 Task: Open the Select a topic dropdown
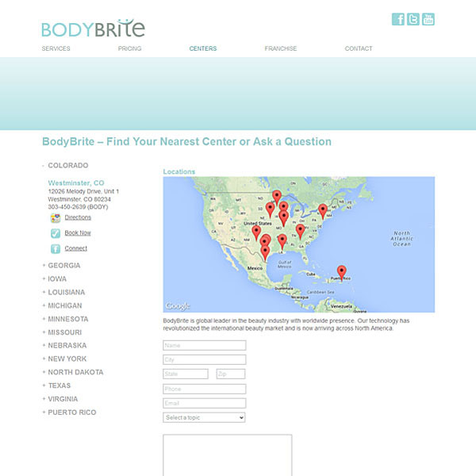204,418
